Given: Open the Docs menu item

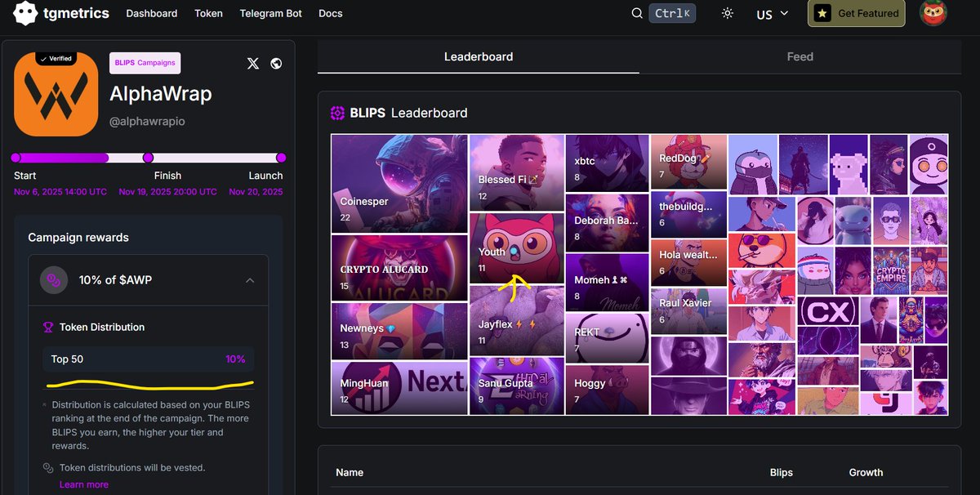Looking at the screenshot, I should coord(331,13).
